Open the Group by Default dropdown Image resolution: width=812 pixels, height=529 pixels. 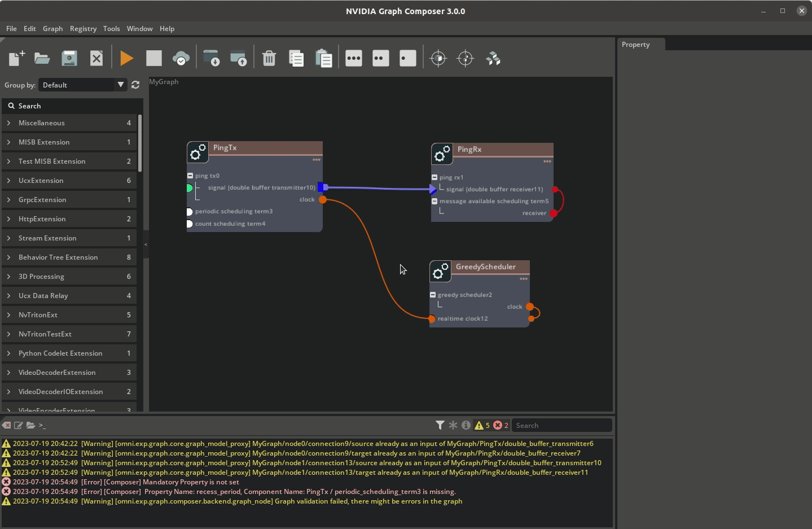point(83,85)
